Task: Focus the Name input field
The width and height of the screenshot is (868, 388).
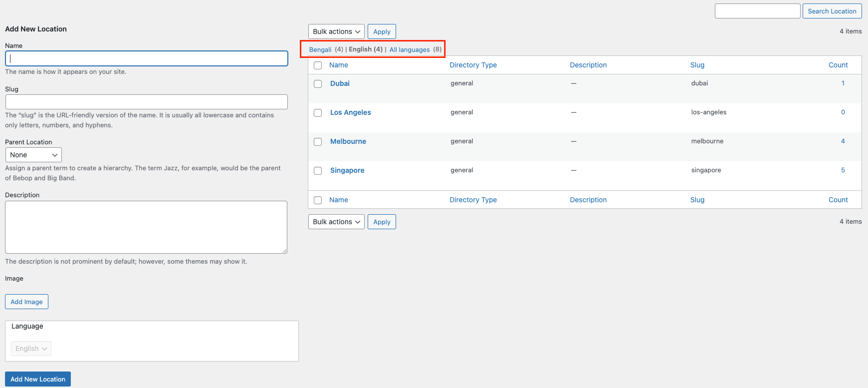Action: pyautogui.click(x=147, y=58)
